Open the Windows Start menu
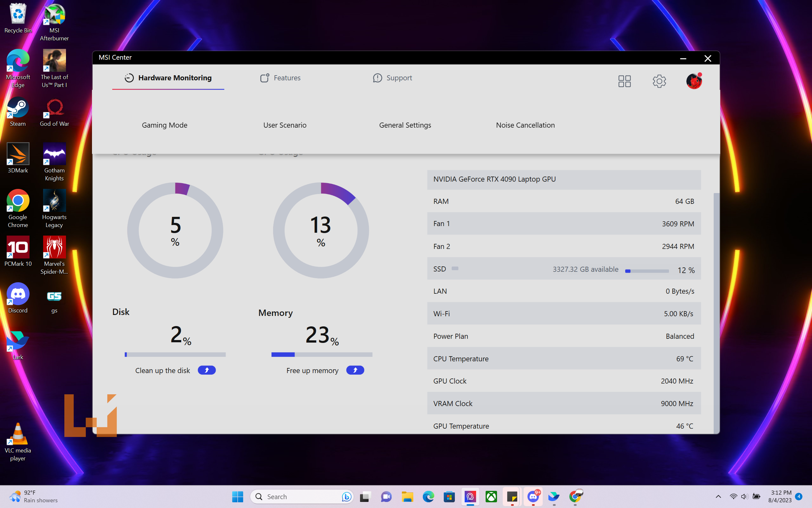812x508 pixels. [238, 497]
